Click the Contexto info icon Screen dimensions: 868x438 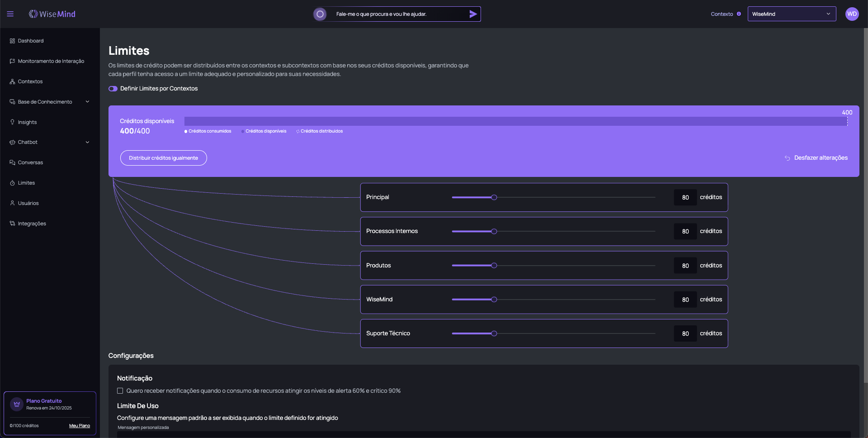(x=739, y=14)
